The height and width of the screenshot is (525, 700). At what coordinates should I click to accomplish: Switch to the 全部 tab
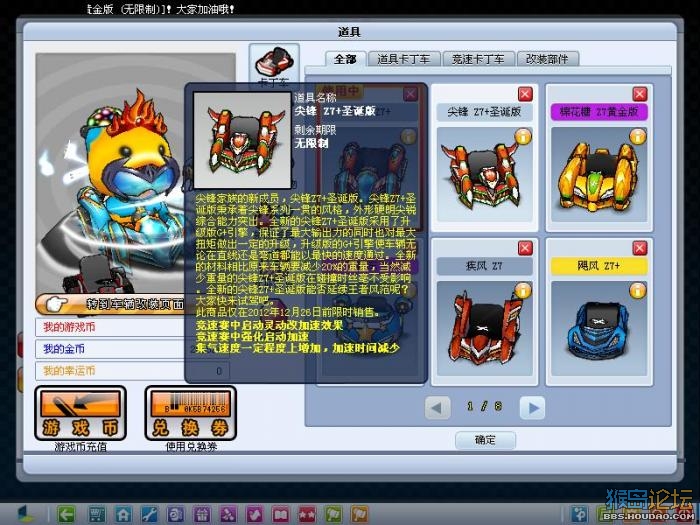[x=345, y=59]
